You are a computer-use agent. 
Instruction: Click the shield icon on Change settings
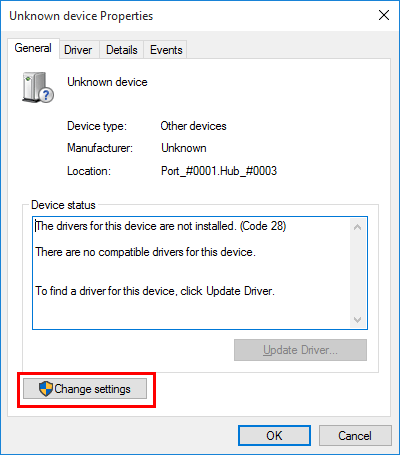tap(46, 389)
